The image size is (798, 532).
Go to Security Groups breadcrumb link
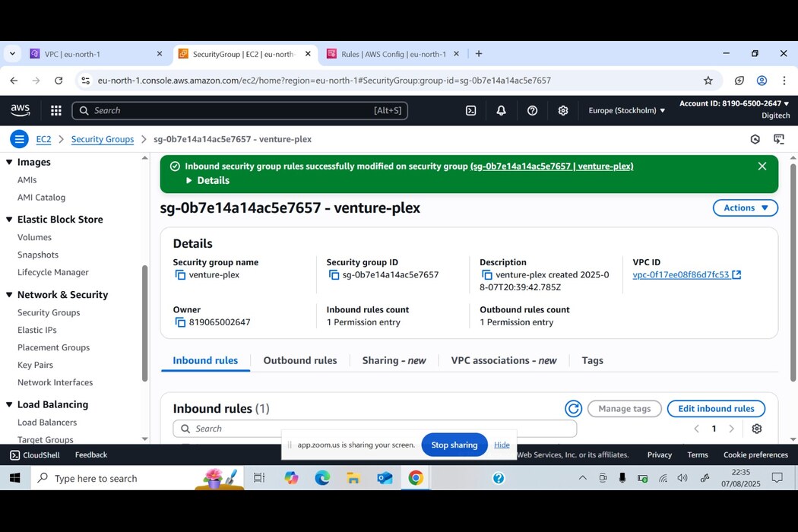point(103,139)
